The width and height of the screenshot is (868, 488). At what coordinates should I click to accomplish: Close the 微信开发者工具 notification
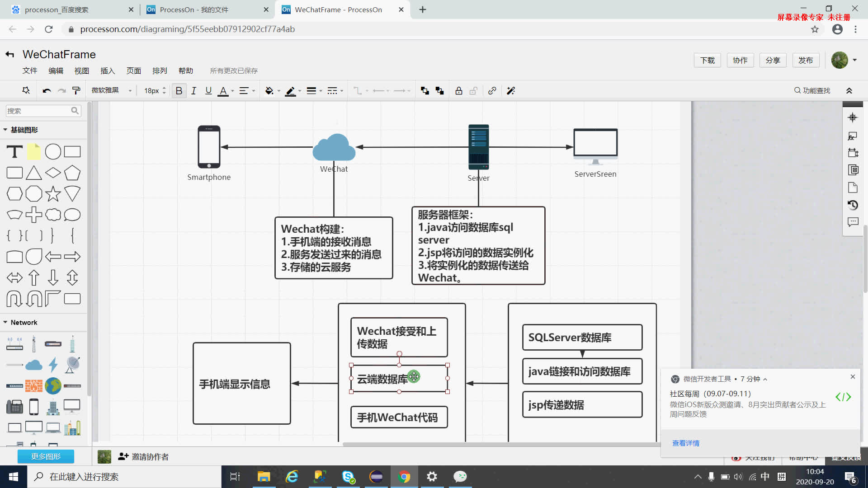click(x=853, y=376)
